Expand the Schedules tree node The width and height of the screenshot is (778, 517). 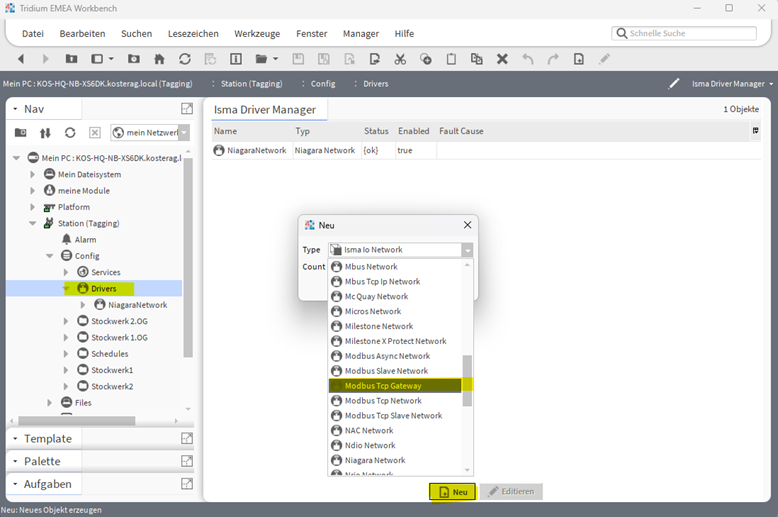(65, 354)
